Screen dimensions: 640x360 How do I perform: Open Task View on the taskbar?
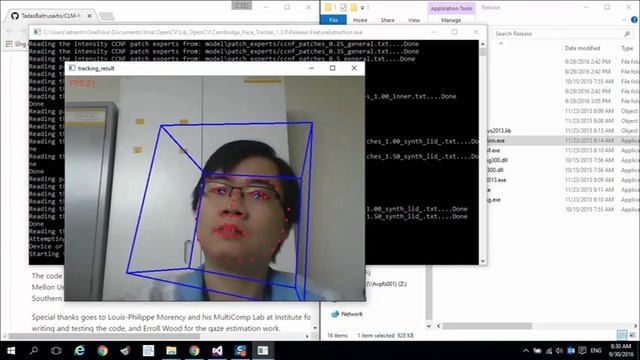[56, 351]
